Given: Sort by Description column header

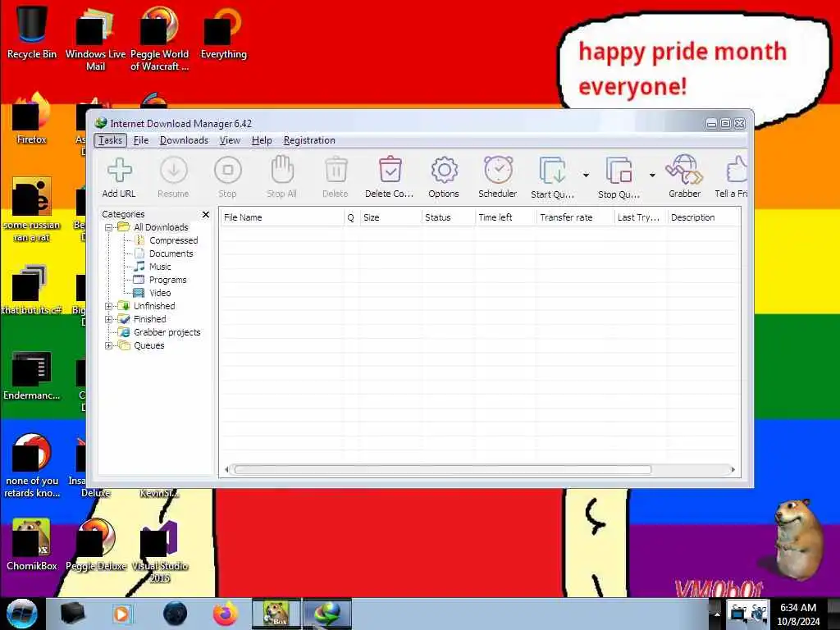Looking at the screenshot, I should [703, 217].
